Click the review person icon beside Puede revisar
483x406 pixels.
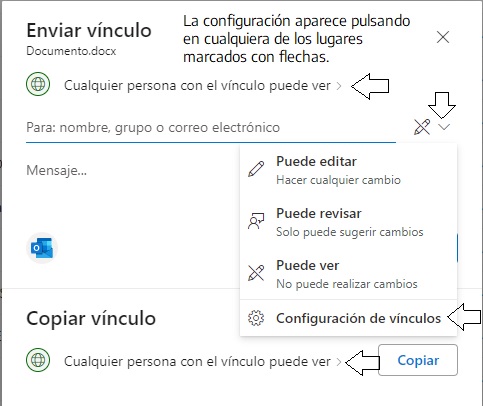pos(256,221)
